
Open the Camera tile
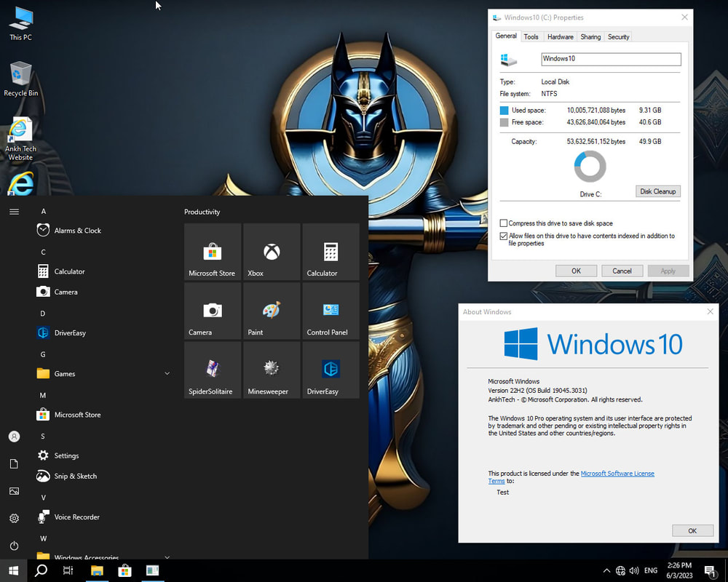click(212, 311)
